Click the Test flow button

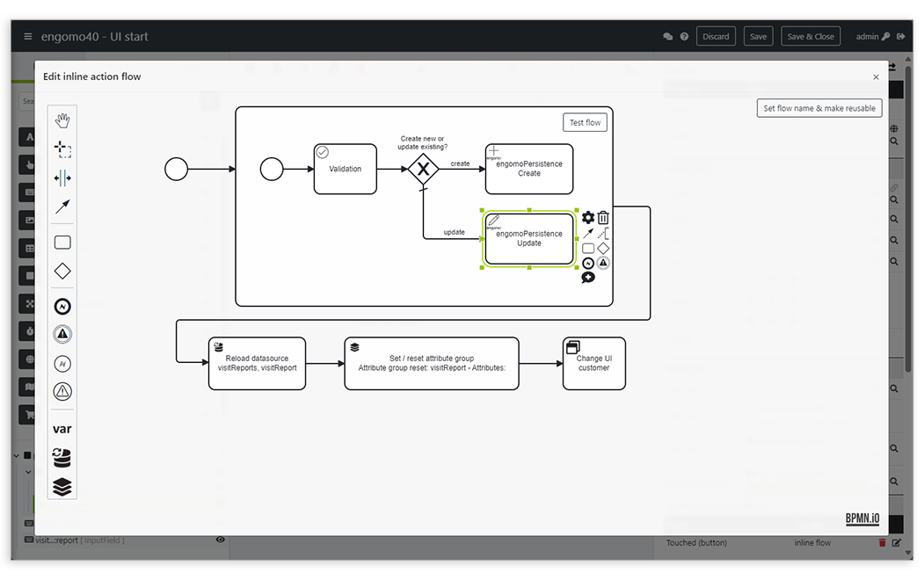pyautogui.click(x=585, y=122)
